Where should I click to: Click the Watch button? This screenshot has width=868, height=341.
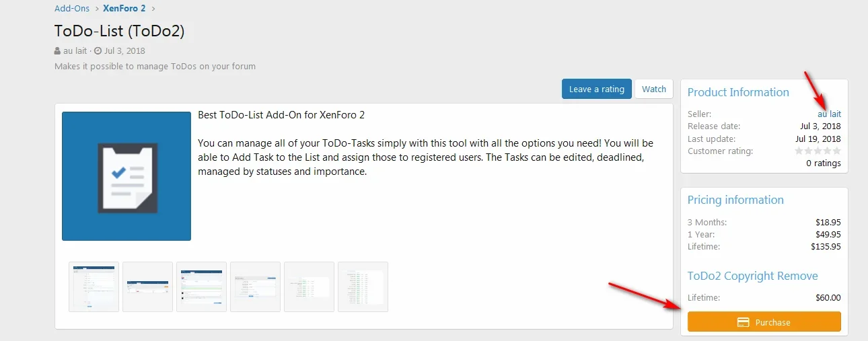(654, 89)
